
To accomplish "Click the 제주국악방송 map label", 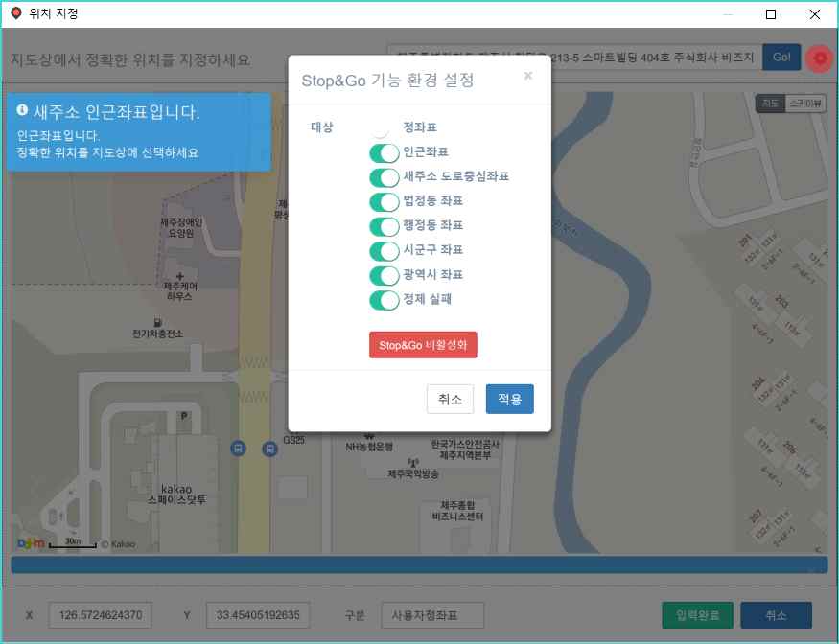I will point(413,474).
